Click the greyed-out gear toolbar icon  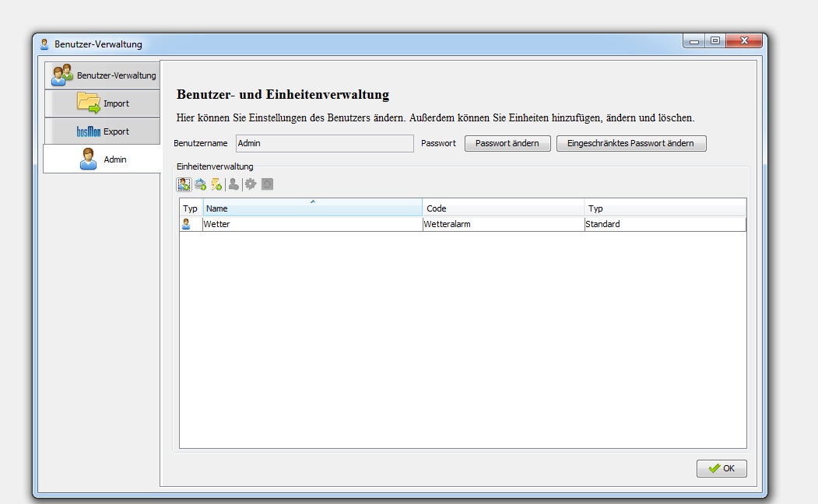click(x=250, y=184)
